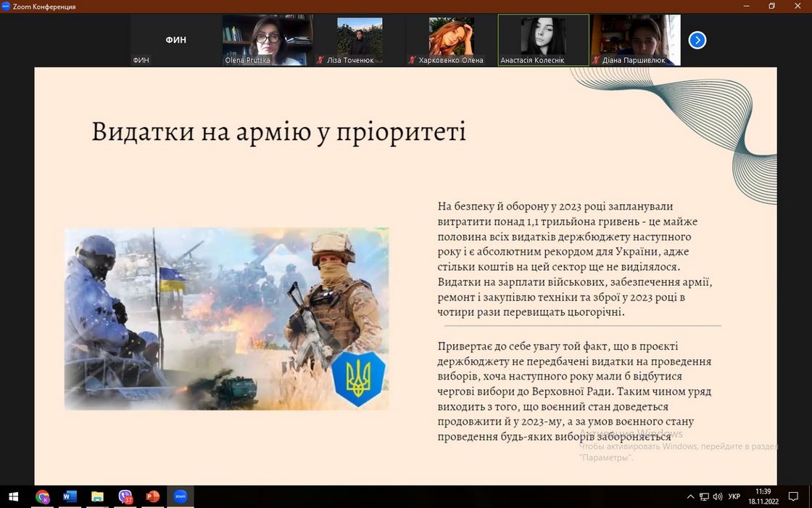The image size is (812, 508).
Task: Select the ФИН participant tile
Action: [x=175, y=40]
